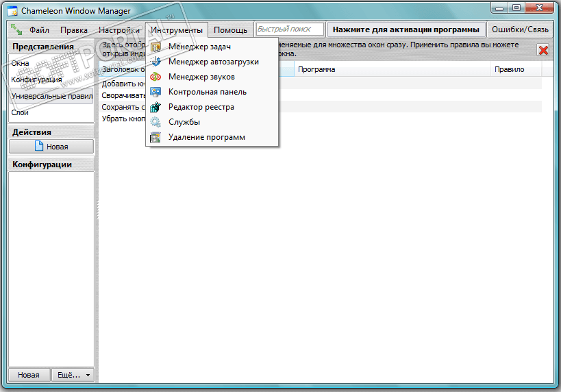561x392 pixels.
Task: Open the Настройки menu
Action: [119, 30]
